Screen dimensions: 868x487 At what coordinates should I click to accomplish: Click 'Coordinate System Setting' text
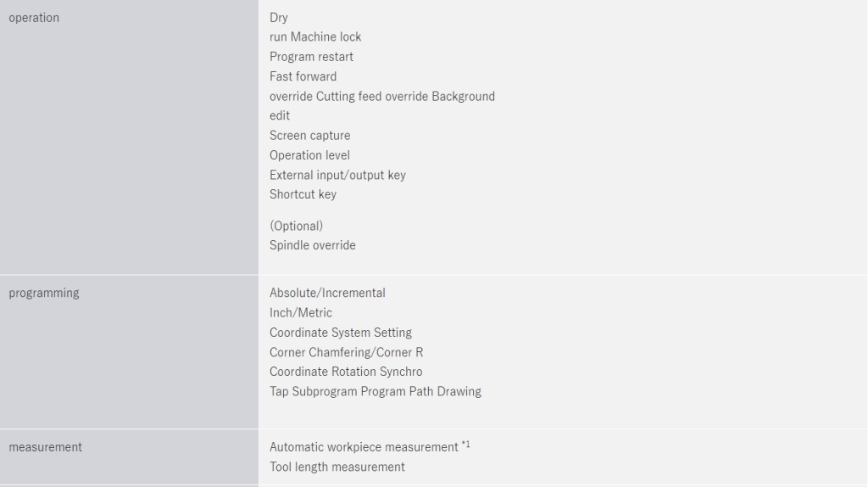coord(341,333)
